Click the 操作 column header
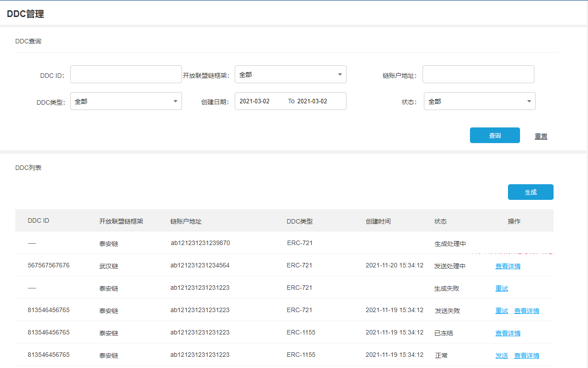Image resolution: width=588 pixels, height=368 pixels. [x=514, y=221]
